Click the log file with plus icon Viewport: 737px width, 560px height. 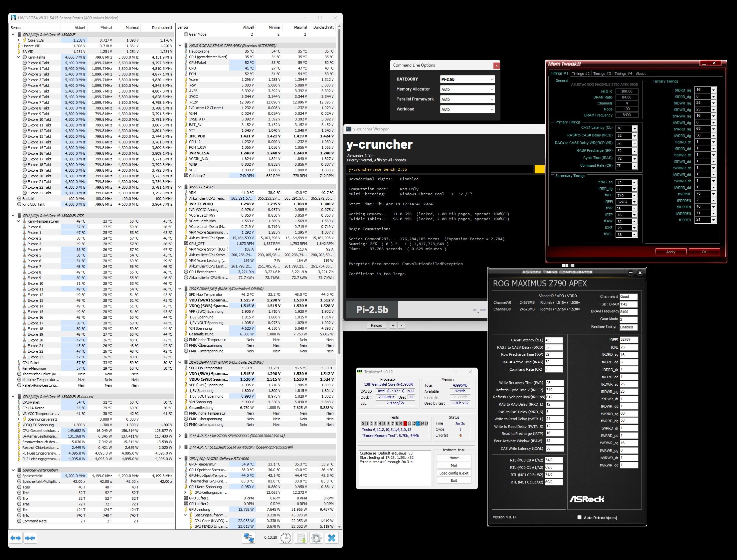[301, 538]
